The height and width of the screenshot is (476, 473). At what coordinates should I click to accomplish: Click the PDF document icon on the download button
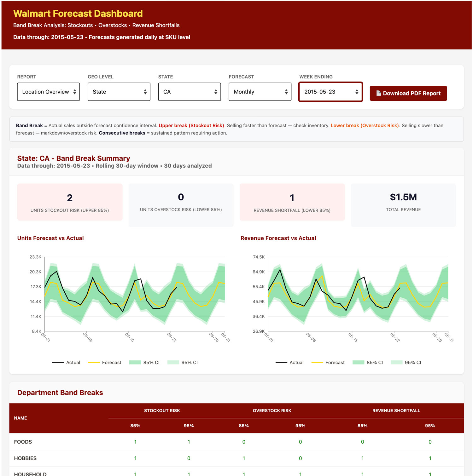[x=378, y=93]
